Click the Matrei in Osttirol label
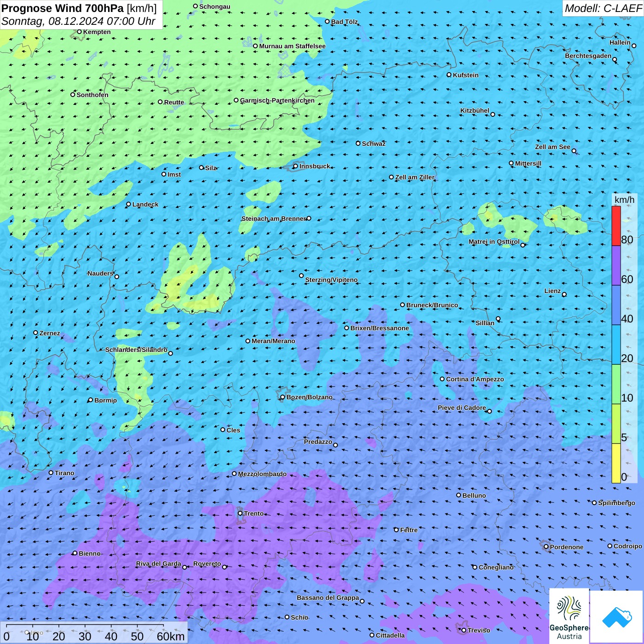This screenshot has width=644, height=644. pos(494,242)
